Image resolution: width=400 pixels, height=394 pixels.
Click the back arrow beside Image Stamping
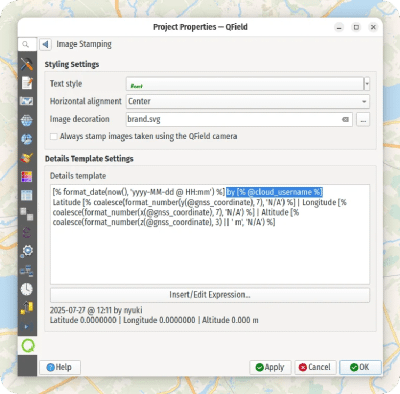click(46, 44)
